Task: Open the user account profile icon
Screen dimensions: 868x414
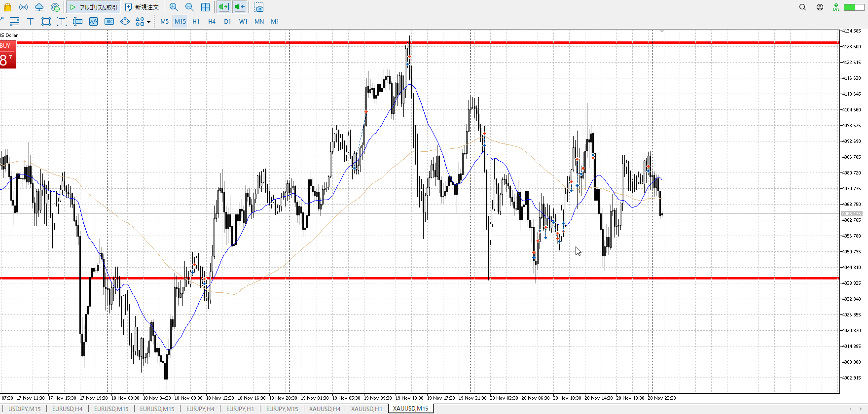Action: [x=820, y=7]
